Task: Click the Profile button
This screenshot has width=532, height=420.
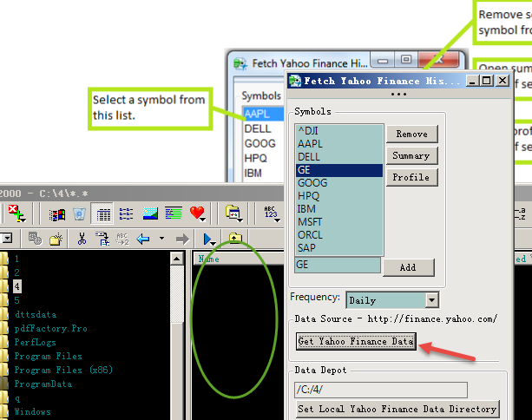Action: tap(412, 177)
